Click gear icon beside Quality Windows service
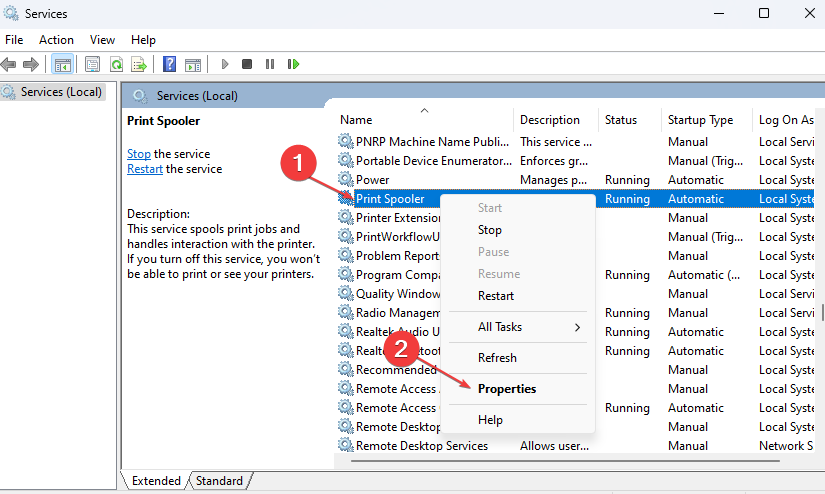This screenshot has width=825, height=494. [345, 293]
